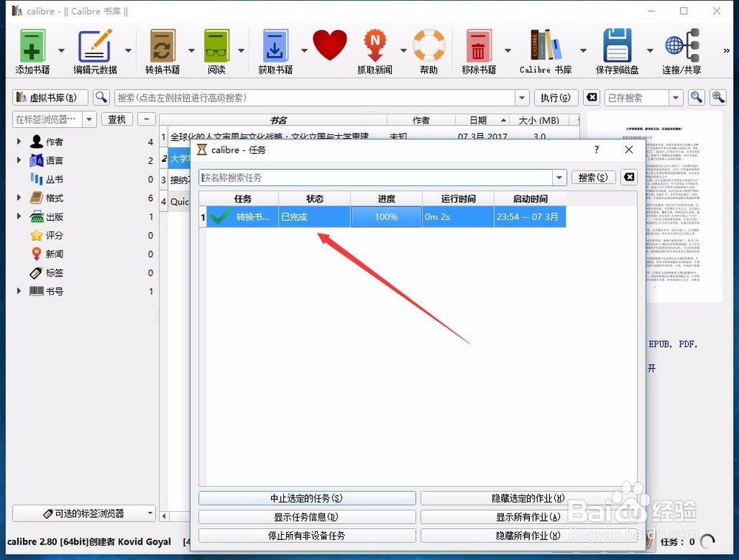Clear the main library search
The width and height of the screenshot is (739, 560).
click(x=592, y=98)
